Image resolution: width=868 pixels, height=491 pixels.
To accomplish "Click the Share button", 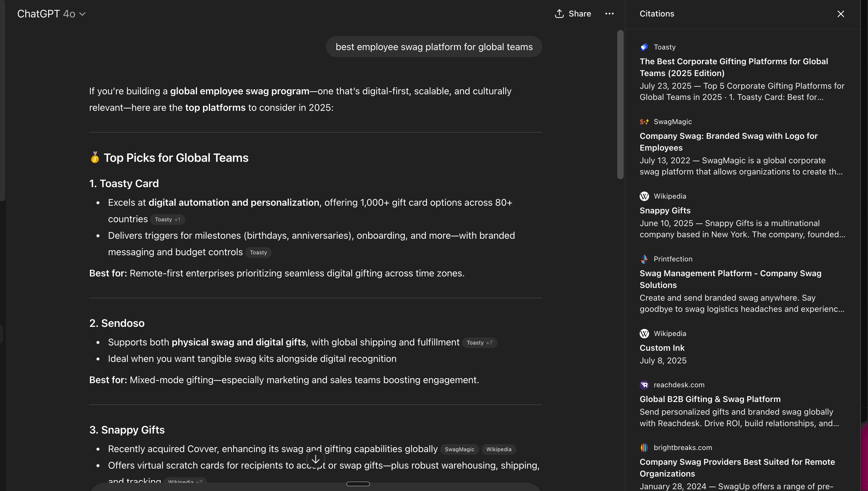I will click(573, 14).
